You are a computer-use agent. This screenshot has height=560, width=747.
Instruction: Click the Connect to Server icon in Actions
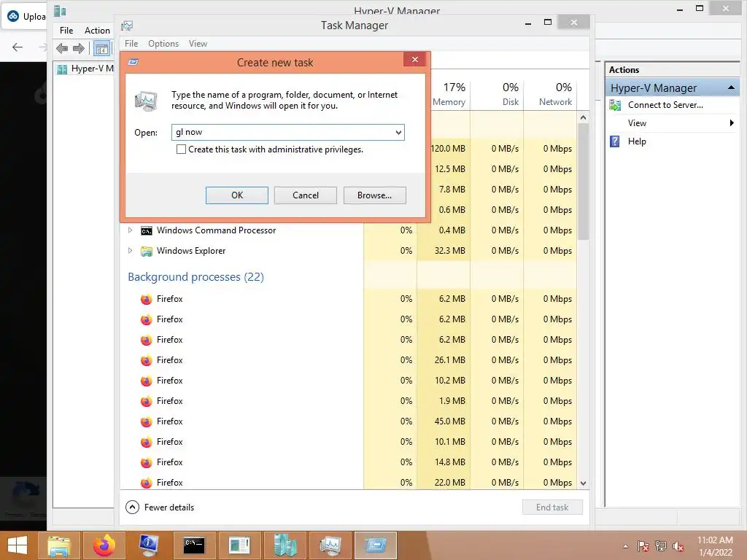tap(615, 105)
